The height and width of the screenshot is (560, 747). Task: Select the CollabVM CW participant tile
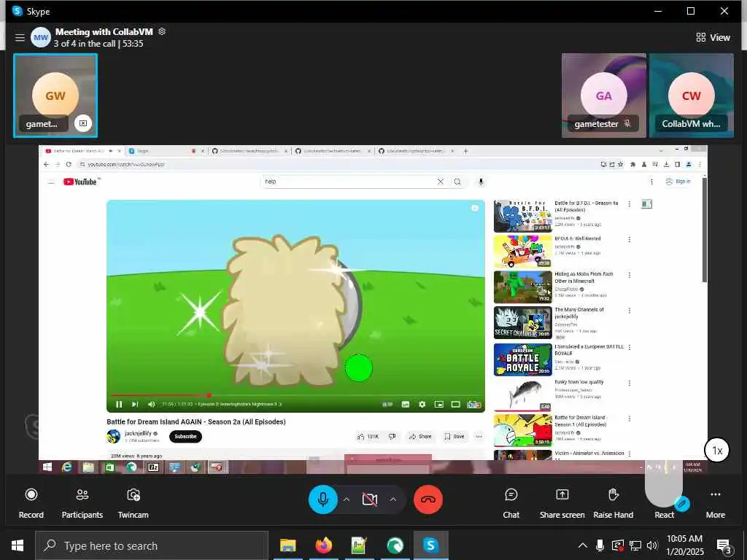pyautogui.click(x=692, y=96)
